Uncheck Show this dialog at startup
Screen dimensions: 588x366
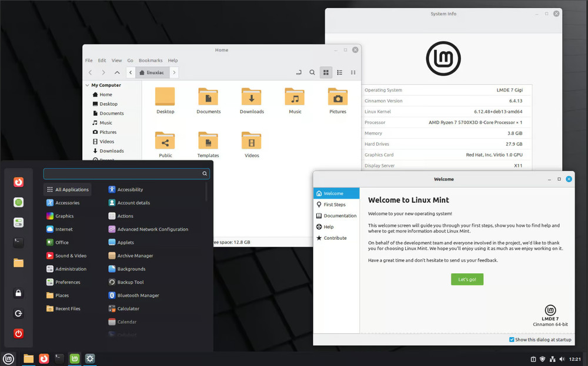pyautogui.click(x=511, y=340)
